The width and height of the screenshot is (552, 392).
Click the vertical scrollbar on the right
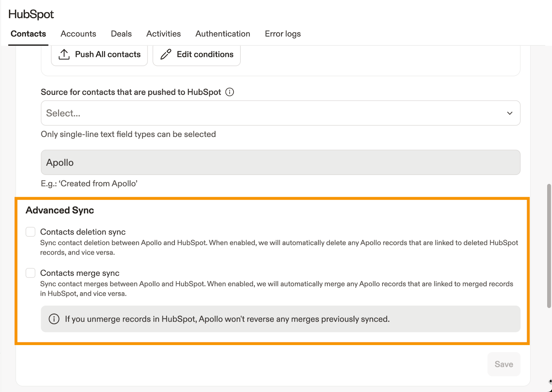549,246
